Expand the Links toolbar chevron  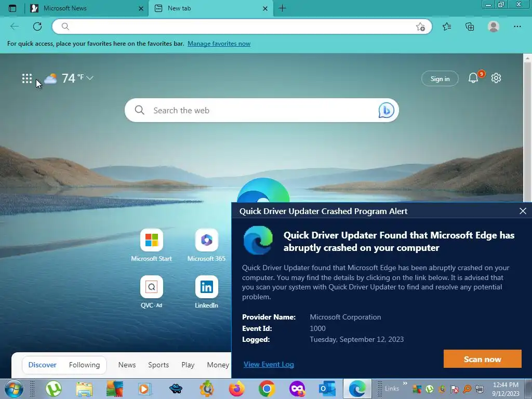click(405, 383)
